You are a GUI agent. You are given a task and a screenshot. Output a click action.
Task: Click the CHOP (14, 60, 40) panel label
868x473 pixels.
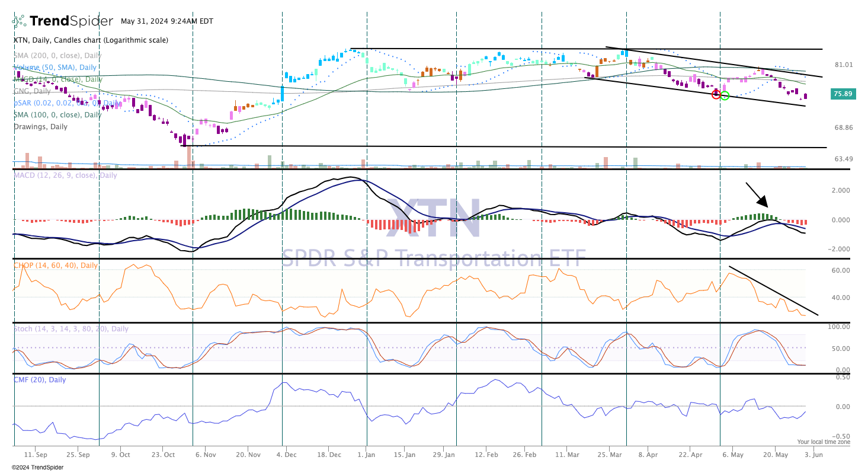point(56,266)
